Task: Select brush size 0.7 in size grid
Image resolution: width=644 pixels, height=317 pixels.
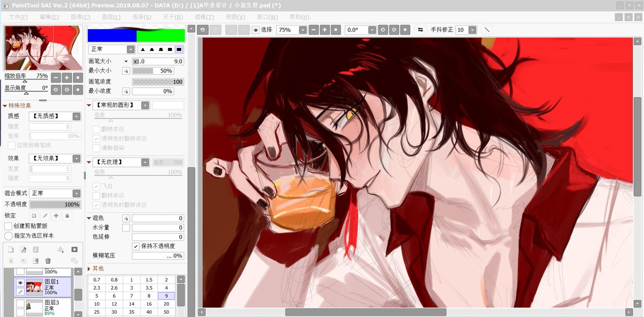Action: coord(97,280)
